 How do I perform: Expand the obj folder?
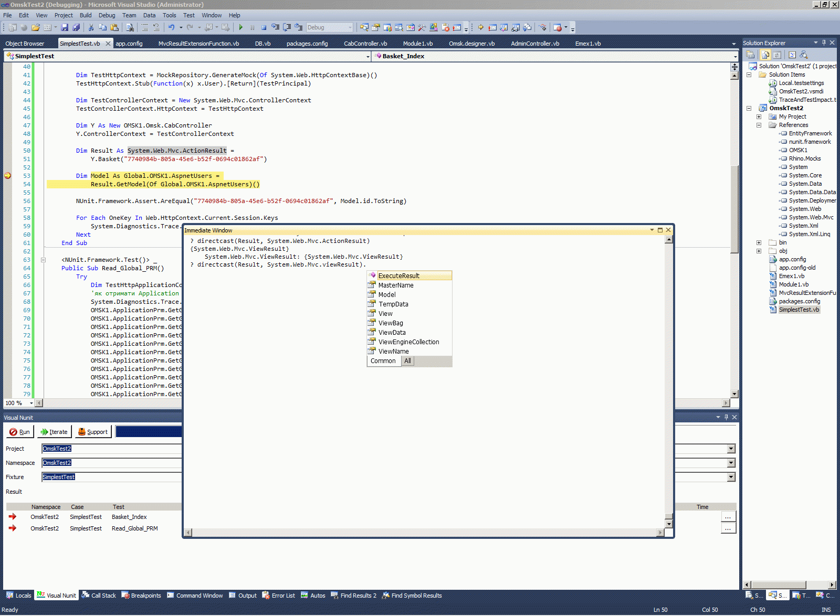coord(759,251)
